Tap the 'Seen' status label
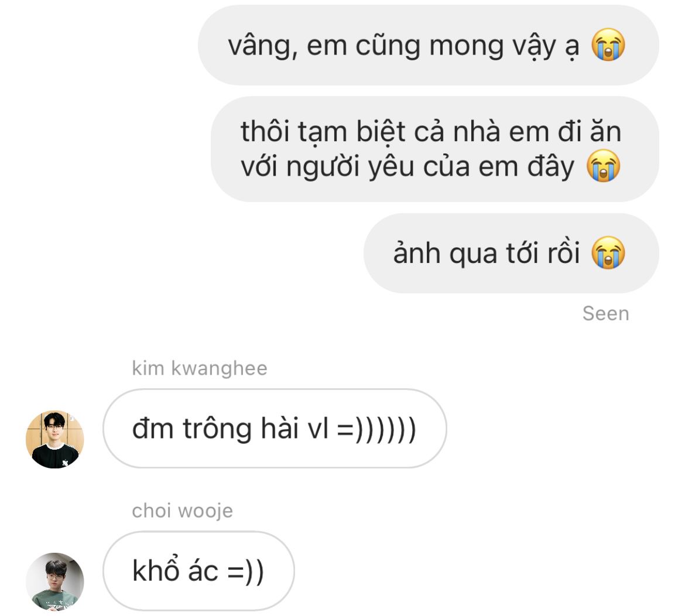The width and height of the screenshot is (685, 616). click(x=605, y=313)
